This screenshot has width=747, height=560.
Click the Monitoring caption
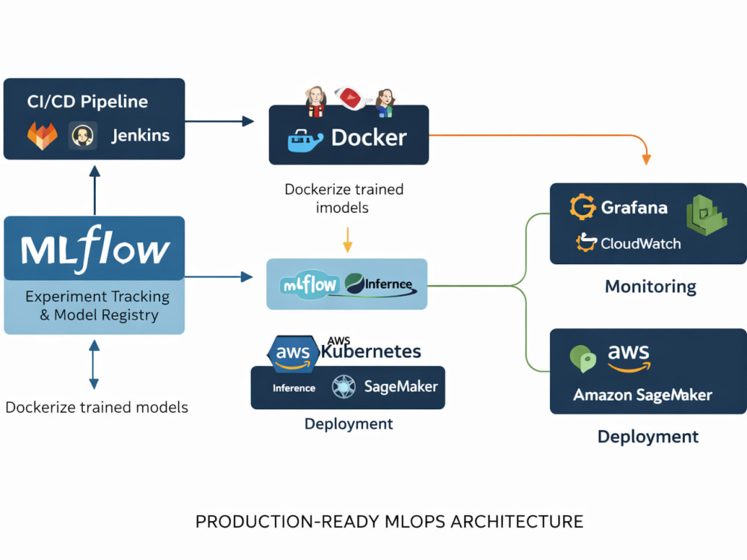pos(651,287)
